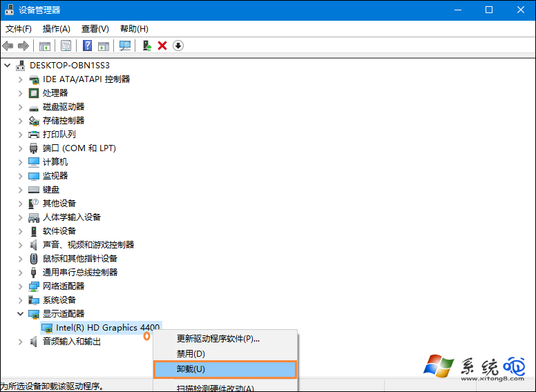Select the 鼠标和其他指针设备 tree item
536x392 pixels.
click(x=80, y=259)
